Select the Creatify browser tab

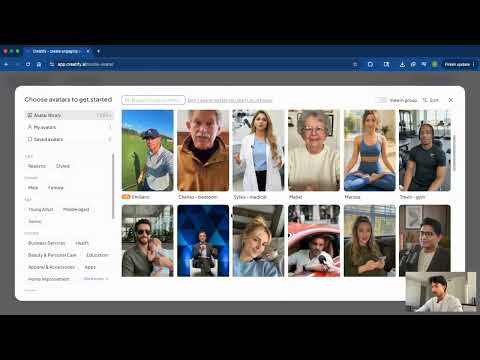(57, 51)
